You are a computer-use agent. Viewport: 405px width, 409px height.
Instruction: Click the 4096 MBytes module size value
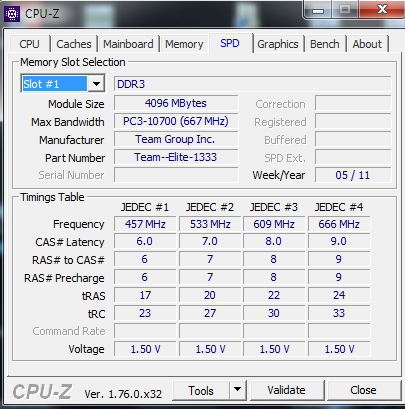176,103
